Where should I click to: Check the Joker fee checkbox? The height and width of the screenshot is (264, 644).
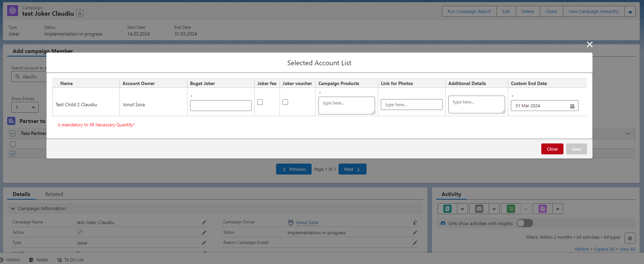click(260, 102)
